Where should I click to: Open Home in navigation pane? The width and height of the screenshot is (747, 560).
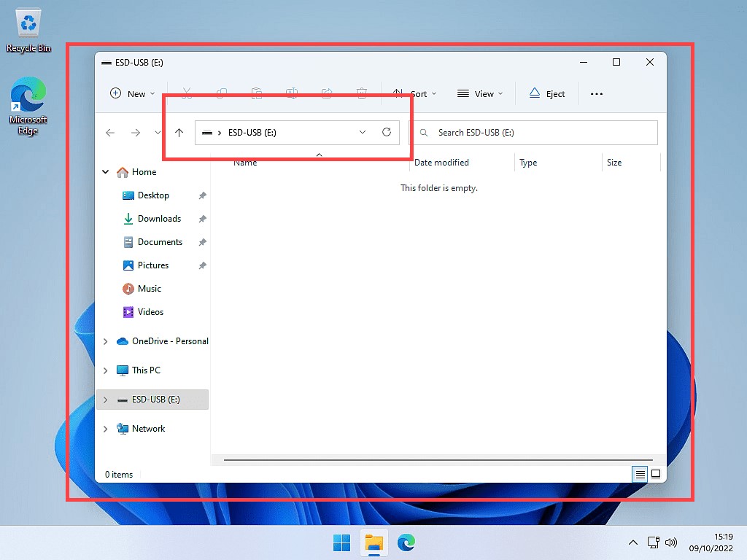[x=136, y=172]
